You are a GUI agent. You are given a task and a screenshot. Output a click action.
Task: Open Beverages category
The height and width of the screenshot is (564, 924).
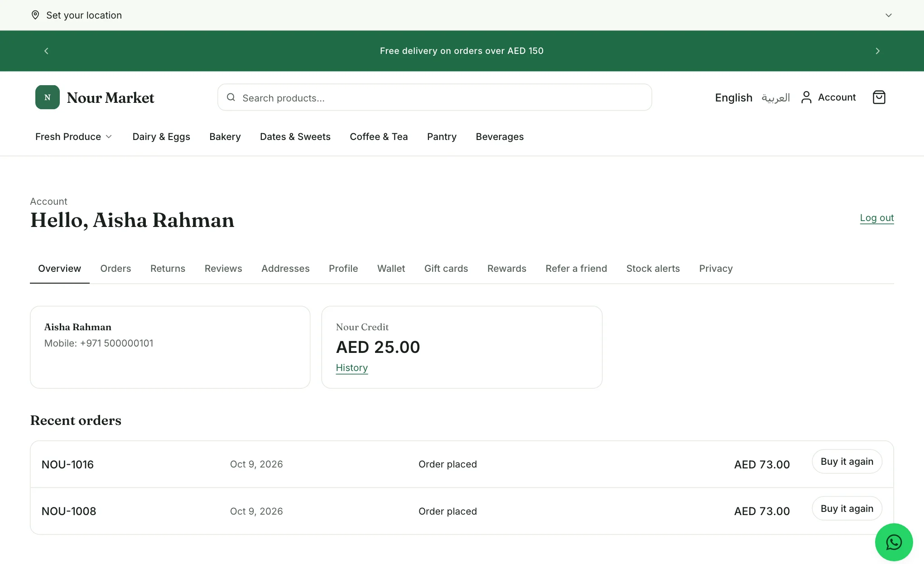[500, 137]
